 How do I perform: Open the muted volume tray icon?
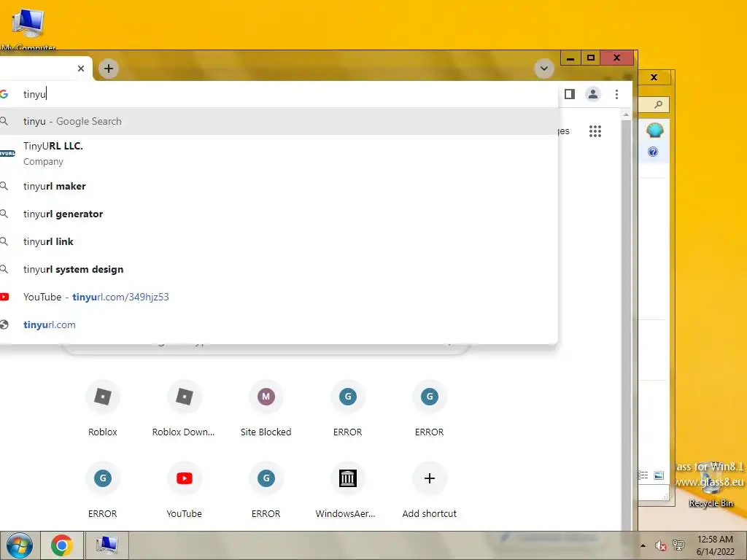tap(660, 545)
